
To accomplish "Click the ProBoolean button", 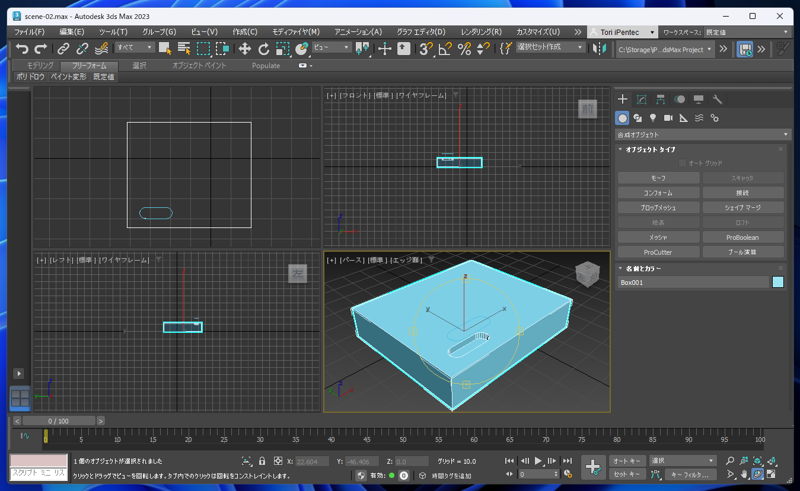I will coord(743,237).
